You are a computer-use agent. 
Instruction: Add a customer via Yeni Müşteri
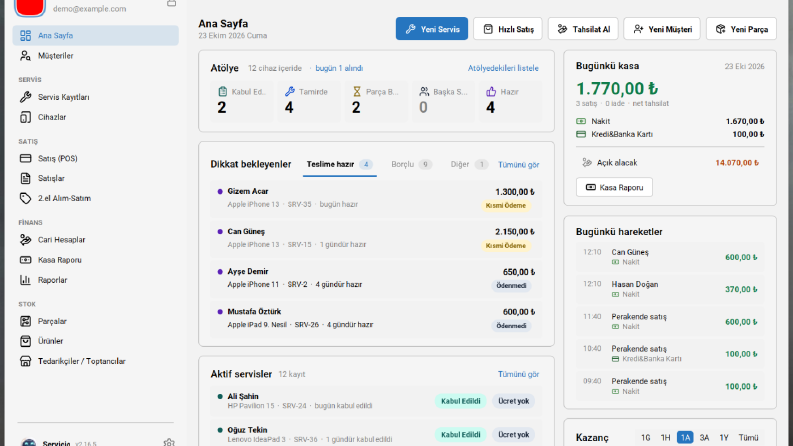click(x=662, y=29)
